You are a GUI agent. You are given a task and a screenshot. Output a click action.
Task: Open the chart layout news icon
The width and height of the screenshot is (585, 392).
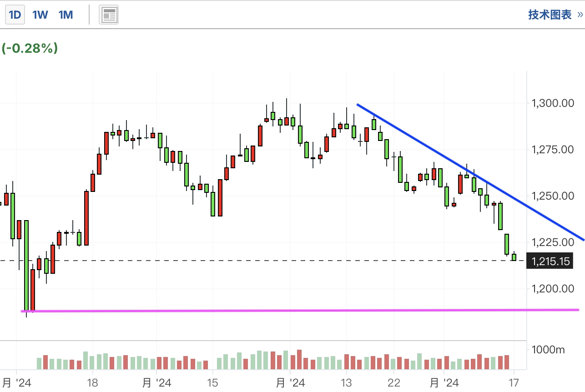(109, 15)
